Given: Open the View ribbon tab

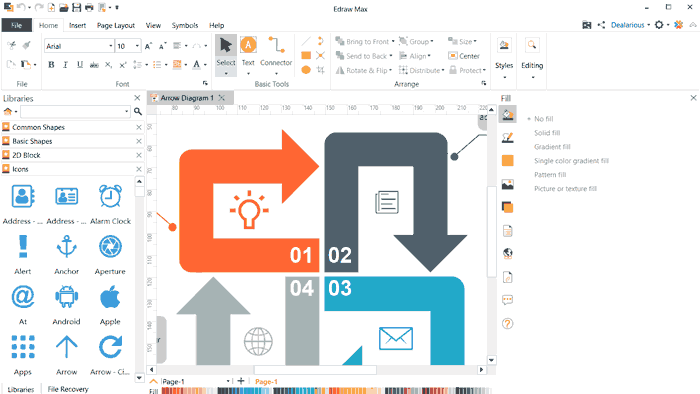Looking at the screenshot, I should point(153,25).
